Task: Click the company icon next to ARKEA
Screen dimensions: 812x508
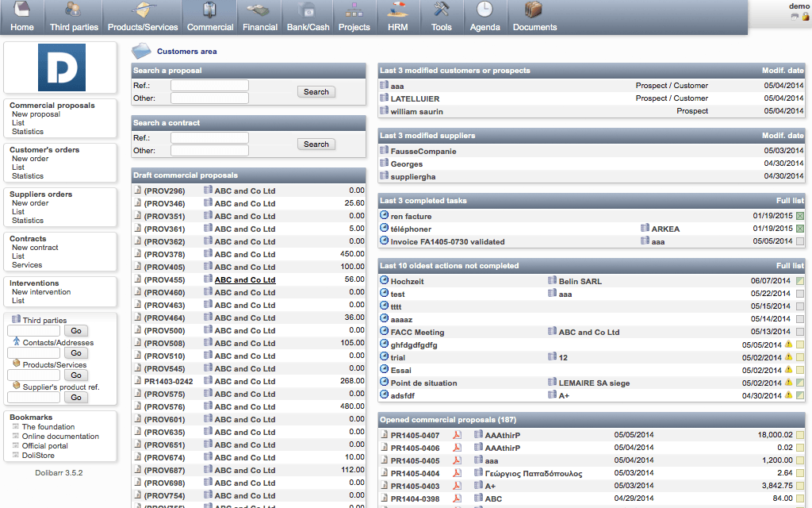Action: (x=645, y=229)
